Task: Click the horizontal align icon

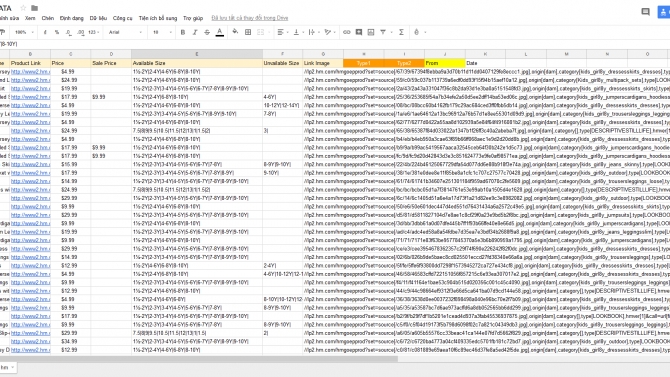Action: [x=280, y=32]
